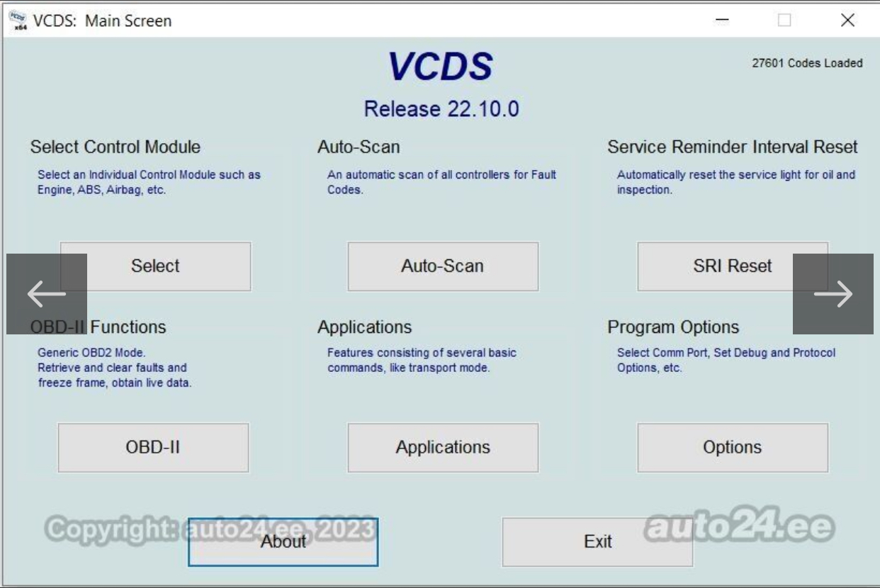The height and width of the screenshot is (588, 880).
Task: Minimize the VCDS window
Action: (722, 21)
